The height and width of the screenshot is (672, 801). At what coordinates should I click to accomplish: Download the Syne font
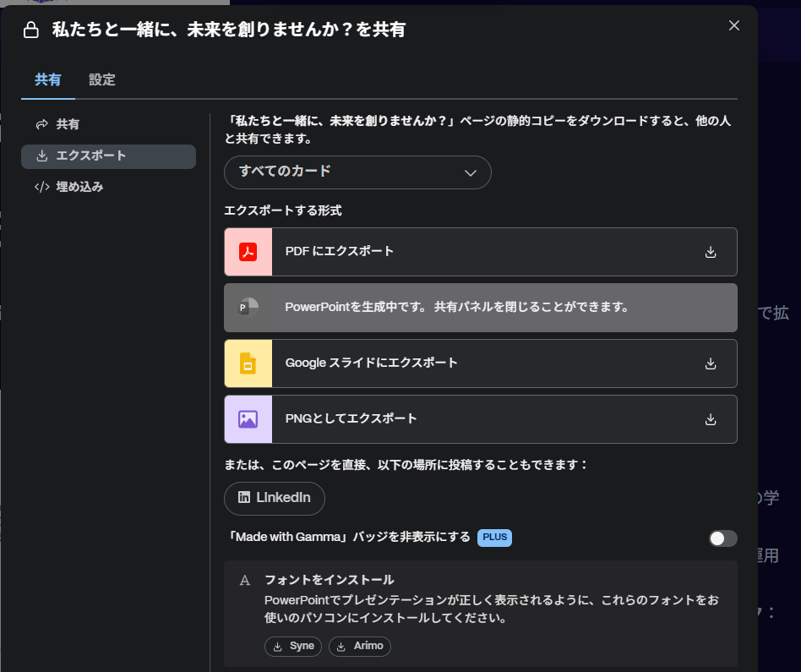(293, 646)
